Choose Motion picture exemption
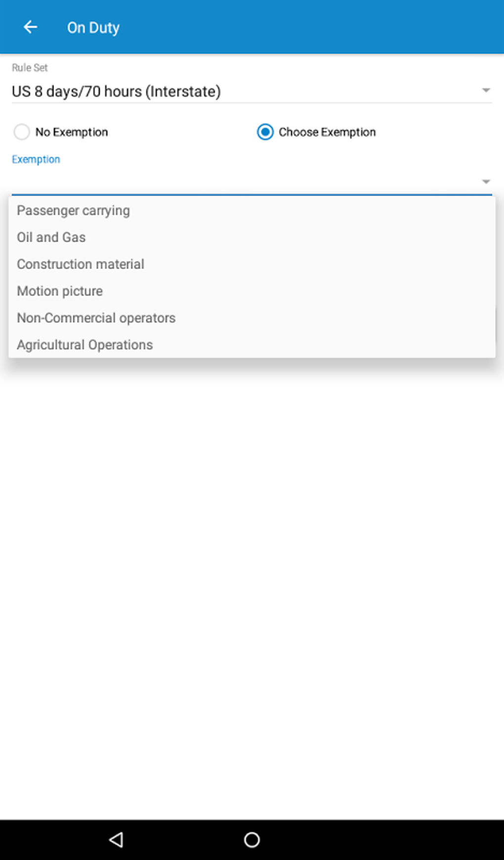 coord(60,291)
